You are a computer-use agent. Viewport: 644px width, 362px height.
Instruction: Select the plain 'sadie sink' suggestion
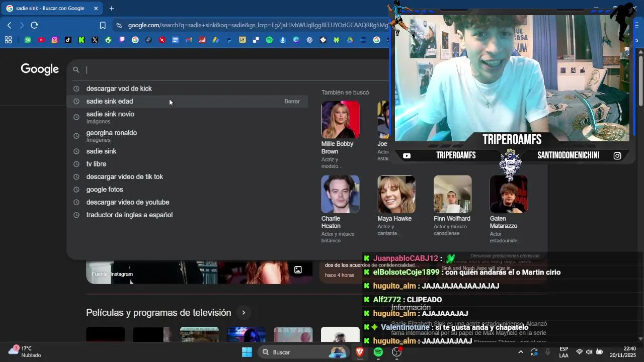[188, 151]
